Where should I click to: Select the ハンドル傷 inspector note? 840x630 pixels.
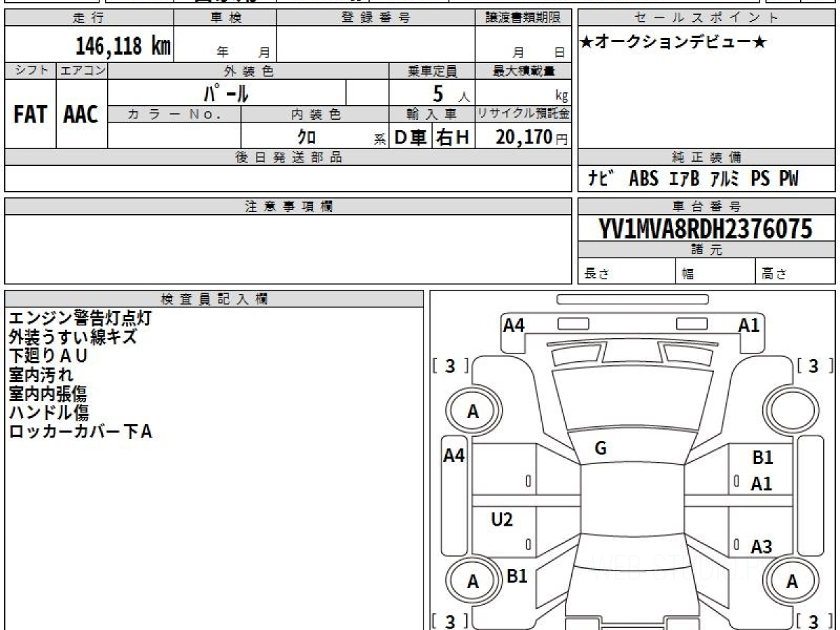(x=48, y=412)
